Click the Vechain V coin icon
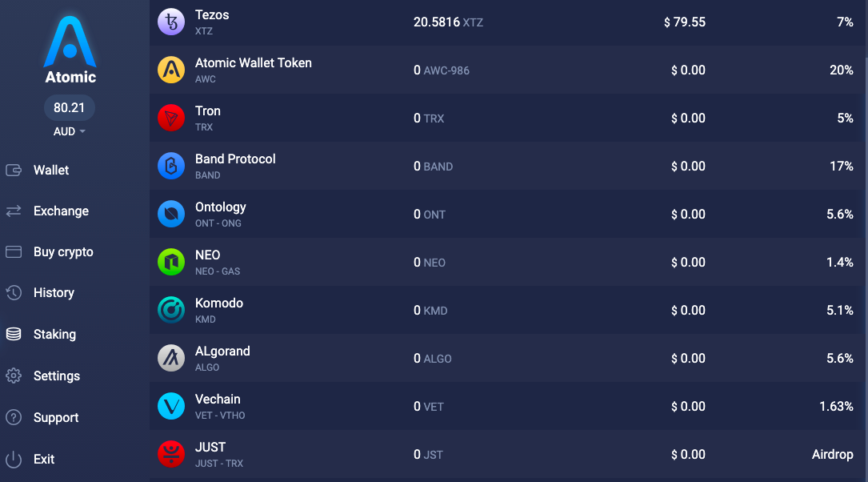Viewport: 868px width, 482px height. [171, 406]
